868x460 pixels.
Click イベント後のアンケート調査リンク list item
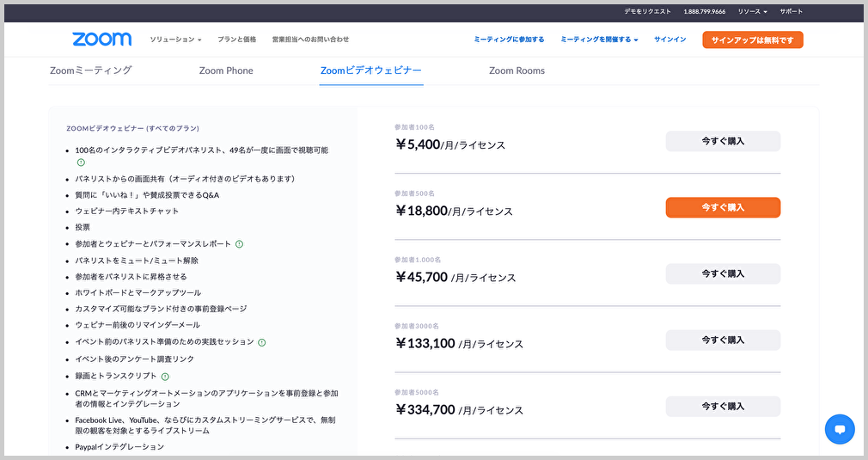coord(135,359)
